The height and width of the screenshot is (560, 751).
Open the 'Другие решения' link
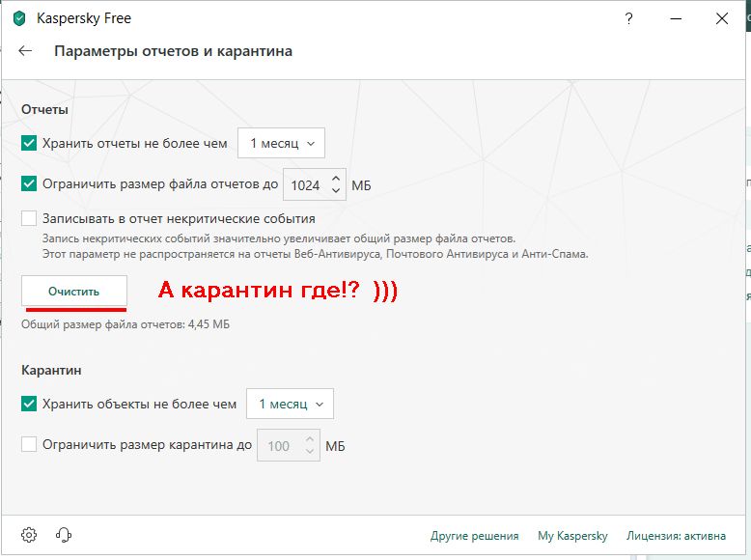pos(474,536)
